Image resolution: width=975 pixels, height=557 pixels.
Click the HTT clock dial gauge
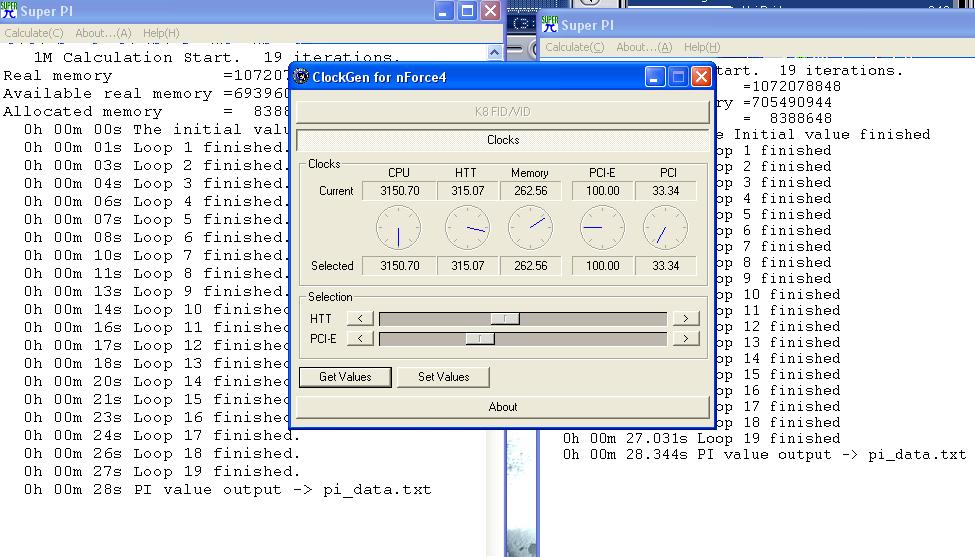click(468, 228)
